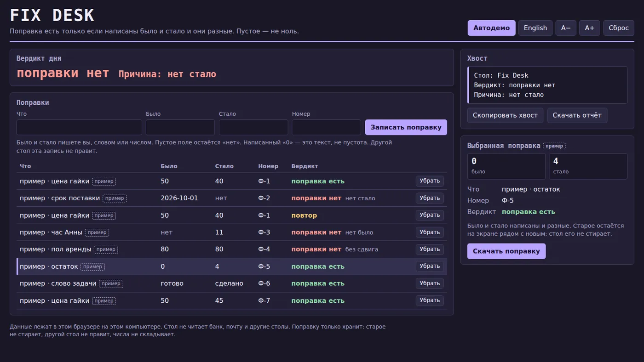Click the 'Номер' column header in table
The width and height of the screenshot is (644, 362).
tap(268, 166)
